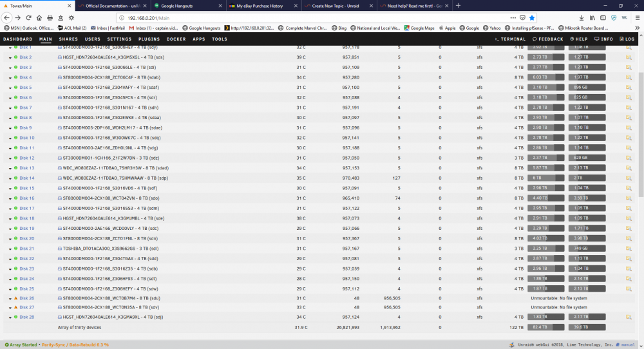Click the Disk 26 'Unmountable: No file system' text

(559, 299)
